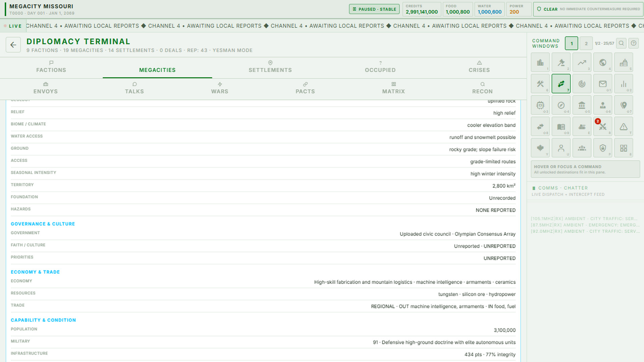Click the Paused · Stable status button

(374, 9)
